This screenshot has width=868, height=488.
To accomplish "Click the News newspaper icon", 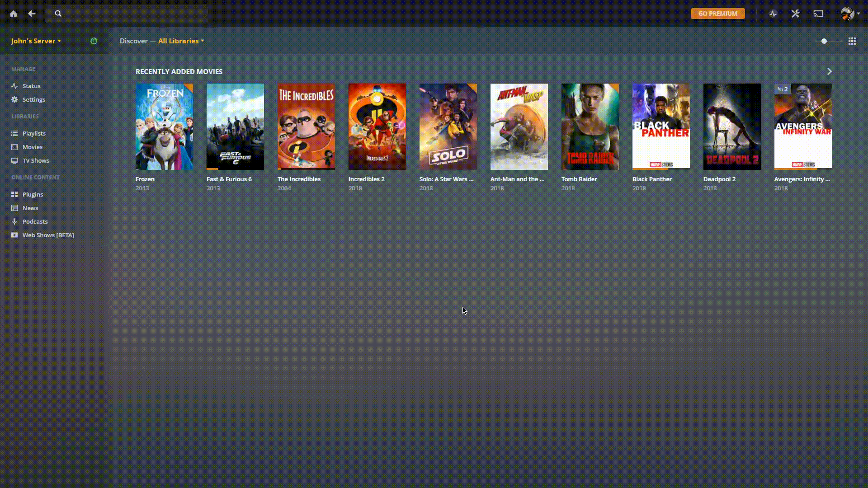I will 14,208.
